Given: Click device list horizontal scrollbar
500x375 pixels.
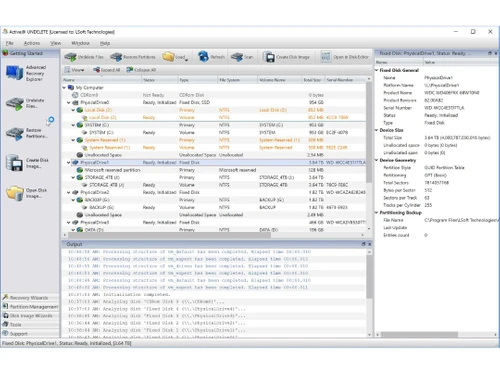Looking at the screenshot, I should pos(169,235).
